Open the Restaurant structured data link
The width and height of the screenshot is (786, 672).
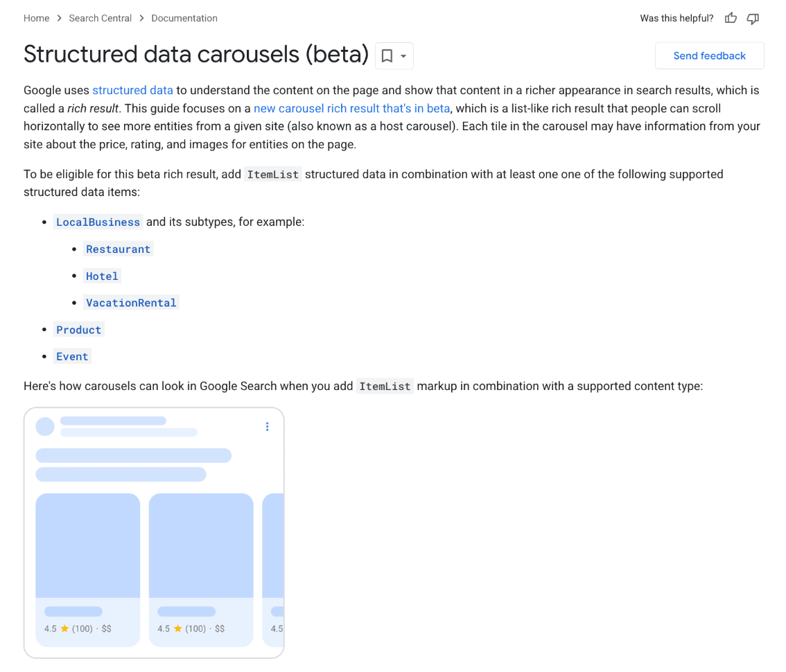coord(118,249)
